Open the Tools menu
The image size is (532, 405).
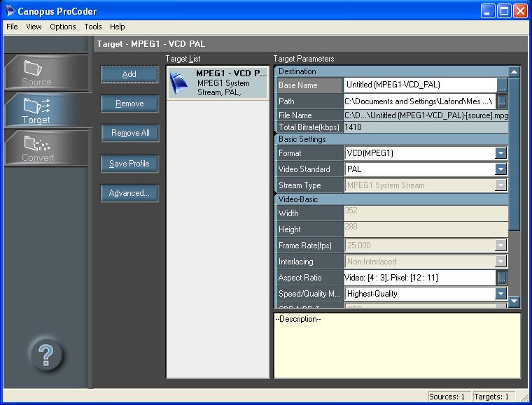93,27
